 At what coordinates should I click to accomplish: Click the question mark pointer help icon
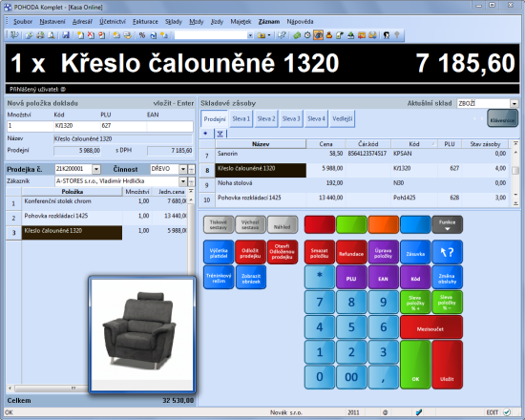(x=282, y=34)
